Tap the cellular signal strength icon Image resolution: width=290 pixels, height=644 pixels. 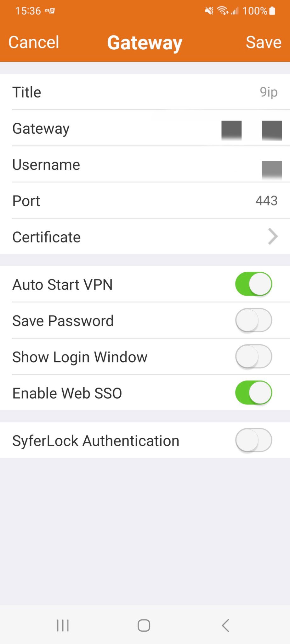click(x=235, y=11)
